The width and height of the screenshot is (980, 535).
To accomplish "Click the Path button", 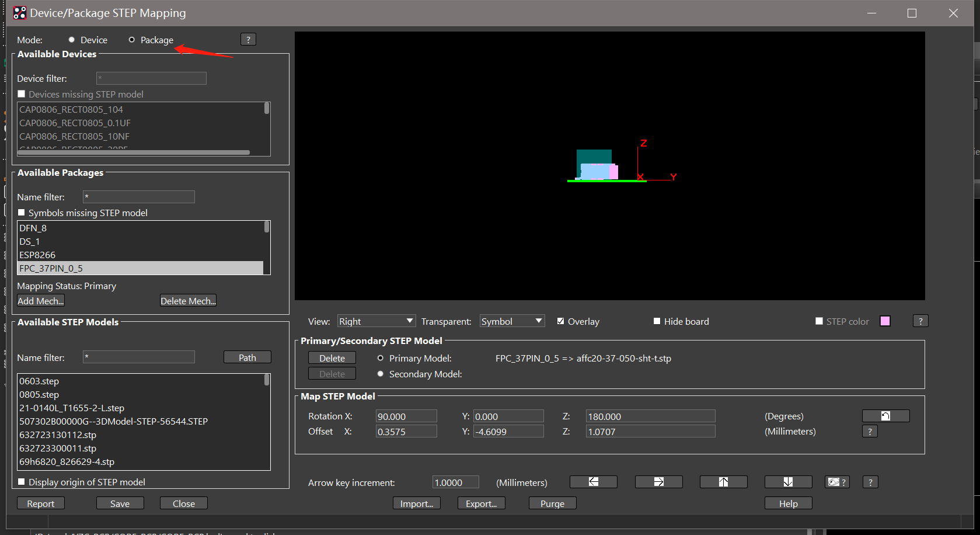I will tap(247, 357).
